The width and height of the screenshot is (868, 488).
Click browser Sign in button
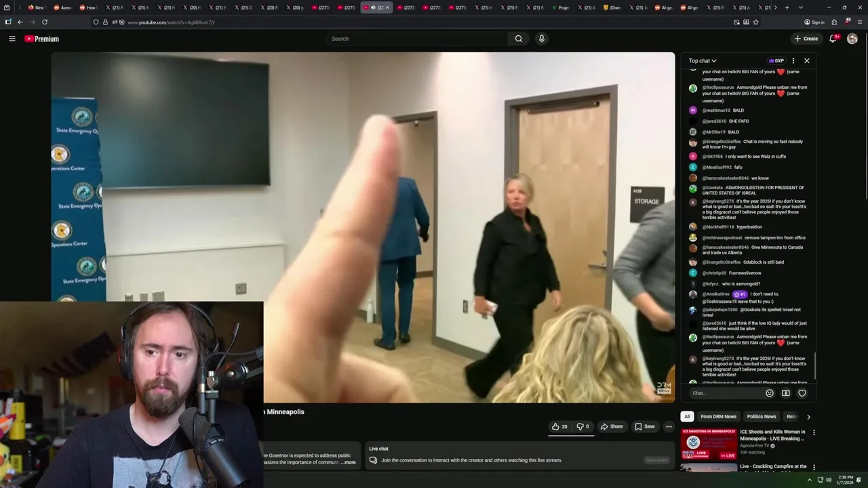point(814,22)
